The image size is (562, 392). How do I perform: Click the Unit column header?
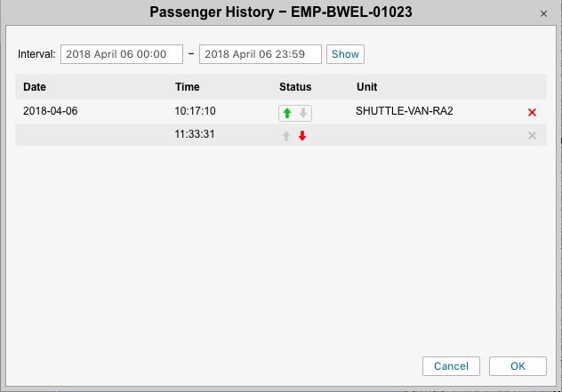pos(367,87)
